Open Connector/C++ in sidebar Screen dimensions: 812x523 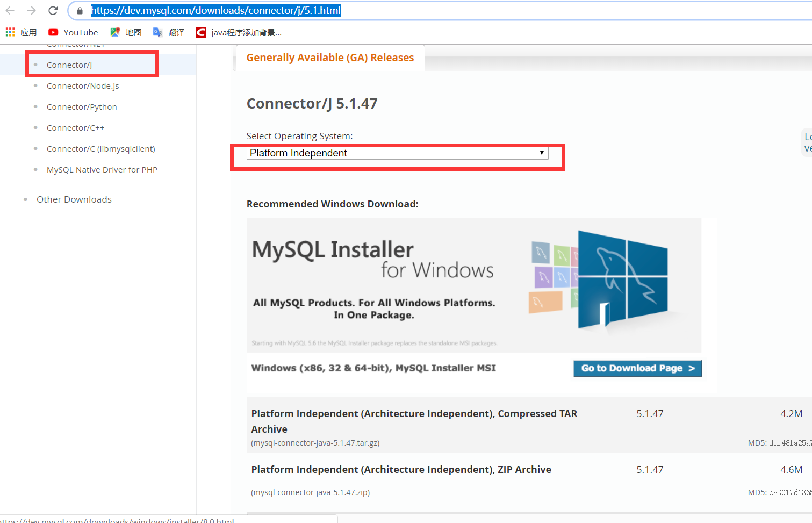click(76, 128)
